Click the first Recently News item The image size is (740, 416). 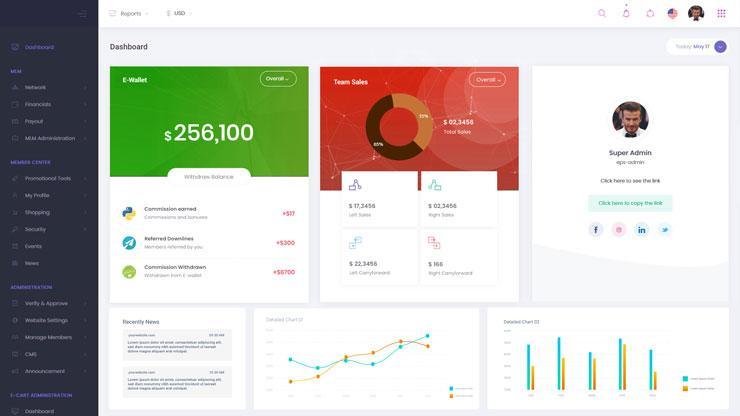[x=177, y=345]
